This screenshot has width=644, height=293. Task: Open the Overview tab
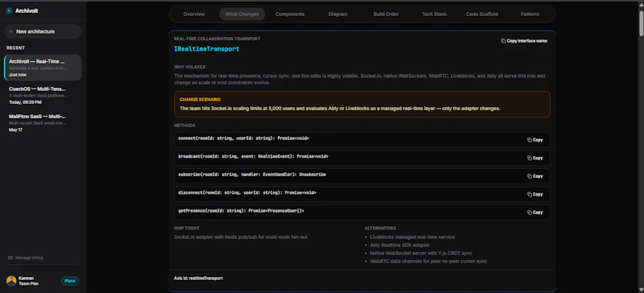(x=194, y=14)
